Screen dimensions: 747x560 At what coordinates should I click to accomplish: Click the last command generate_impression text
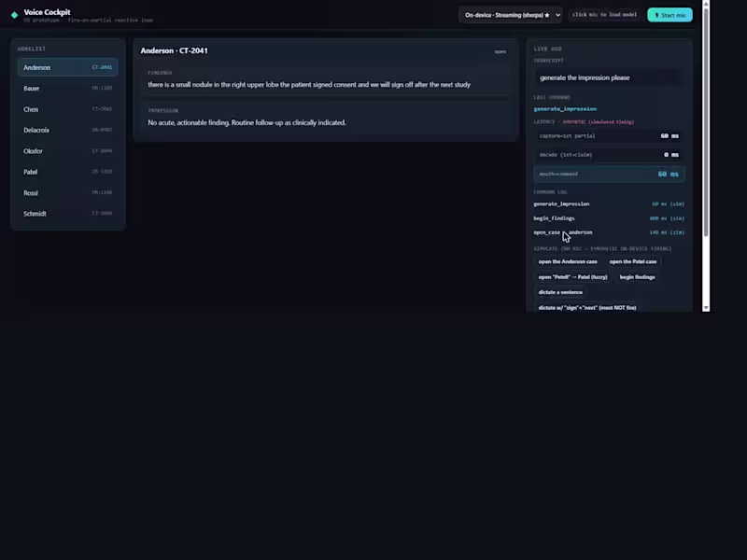point(565,108)
